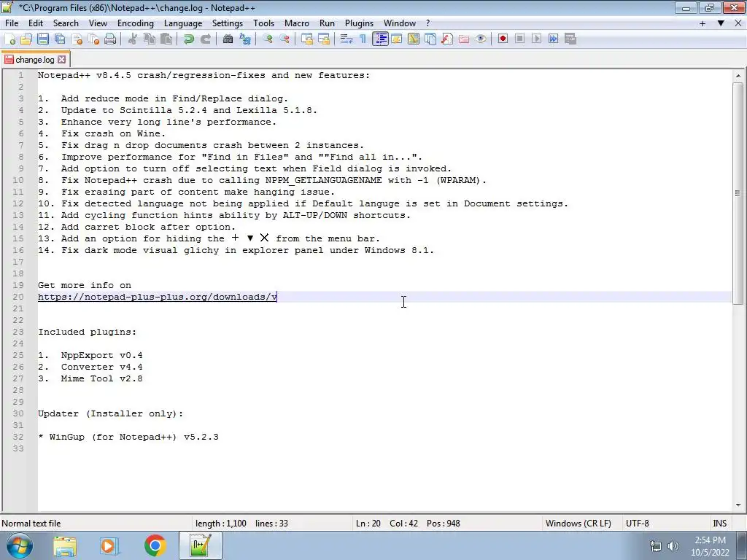Click the Redo toolbar icon
The height and width of the screenshot is (560, 747).
[205, 39]
